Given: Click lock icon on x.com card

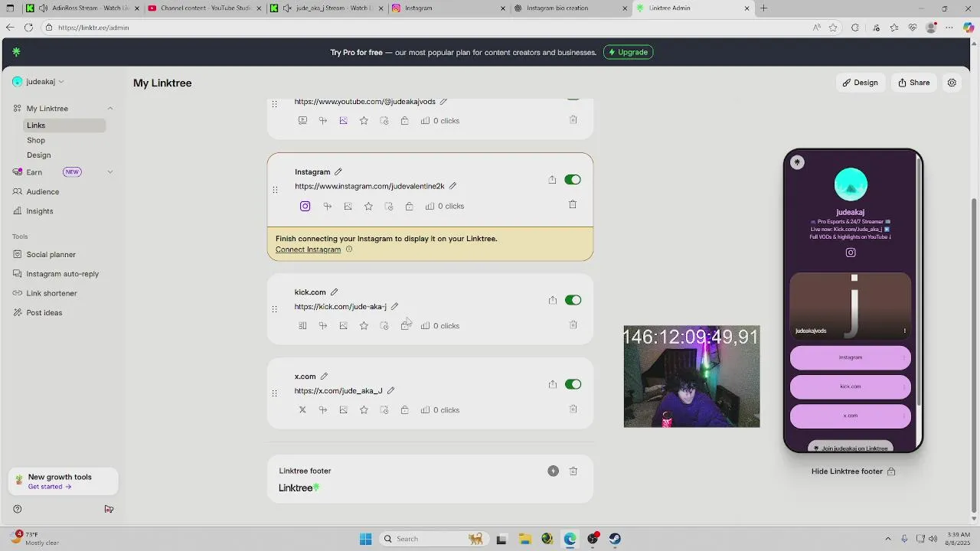Looking at the screenshot, I should tap(404, 410).
